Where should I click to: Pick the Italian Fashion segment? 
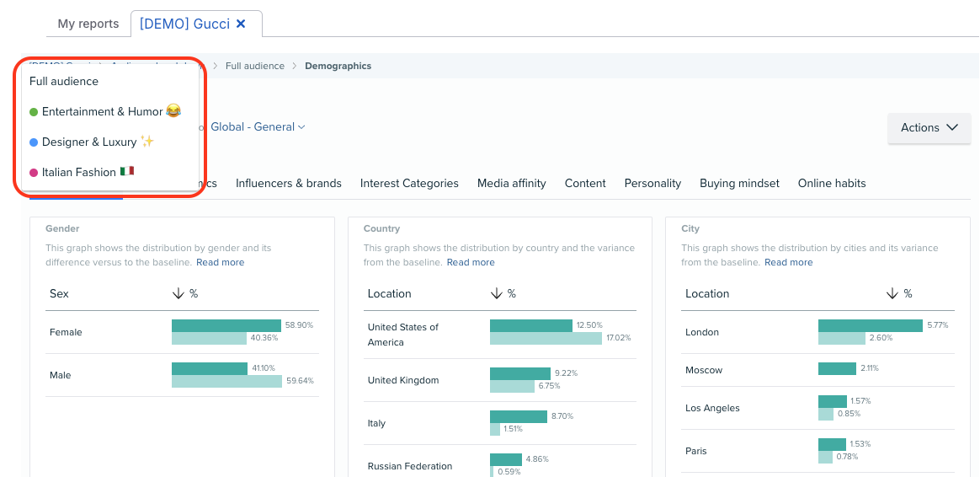coord(79,172)
